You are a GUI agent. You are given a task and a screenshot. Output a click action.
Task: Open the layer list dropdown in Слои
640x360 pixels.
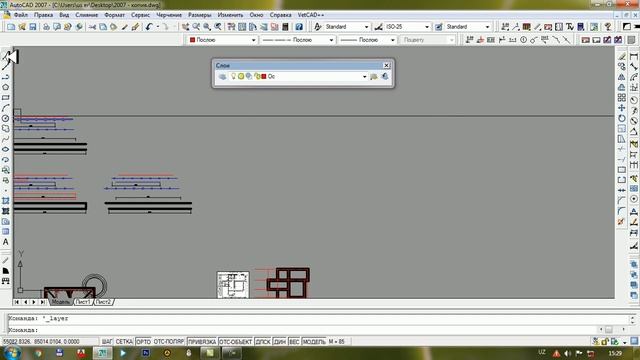tap(364, 76)
